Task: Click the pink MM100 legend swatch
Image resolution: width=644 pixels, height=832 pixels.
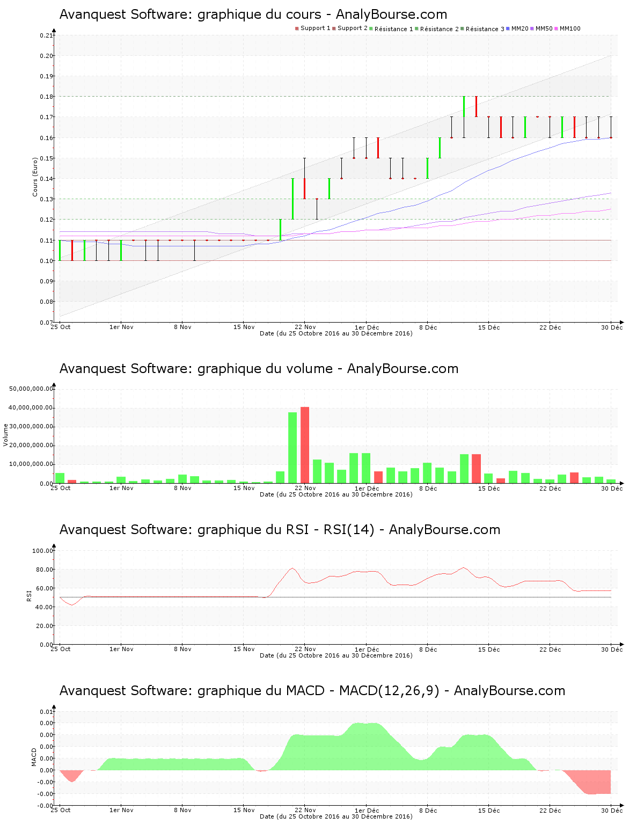Action: (556, 28)
